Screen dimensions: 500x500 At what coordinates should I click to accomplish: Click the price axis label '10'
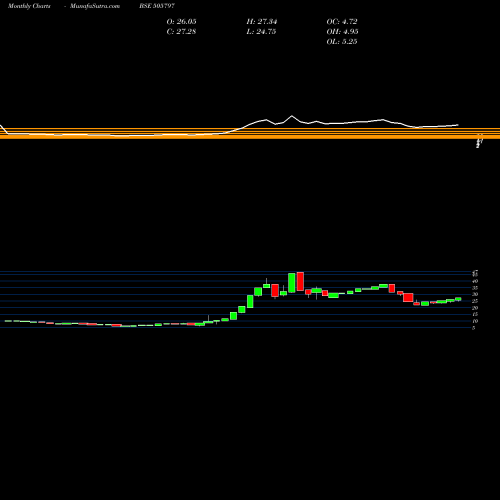(x=475, y=321)
